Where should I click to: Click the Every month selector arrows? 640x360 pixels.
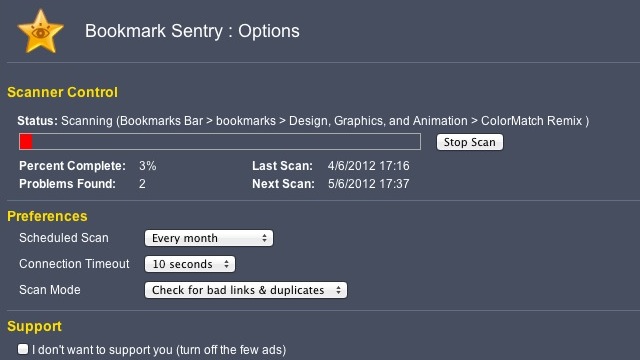[x=264, y=238]
